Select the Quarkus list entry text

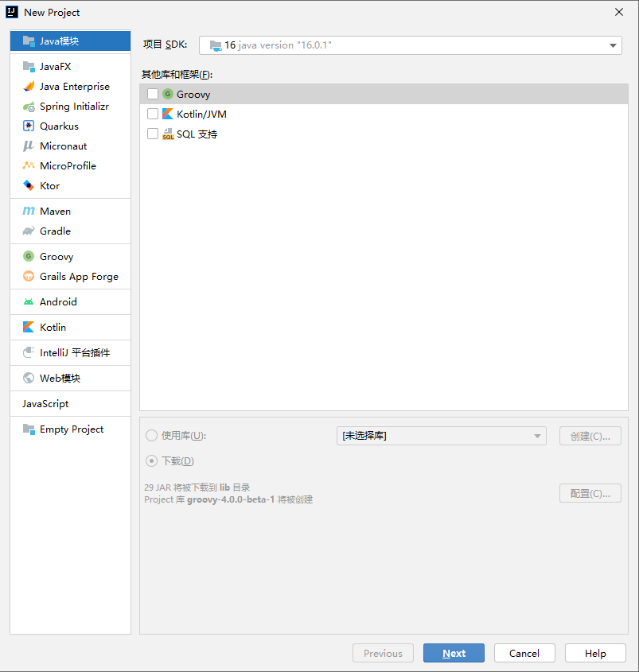(x=59, y=126)
